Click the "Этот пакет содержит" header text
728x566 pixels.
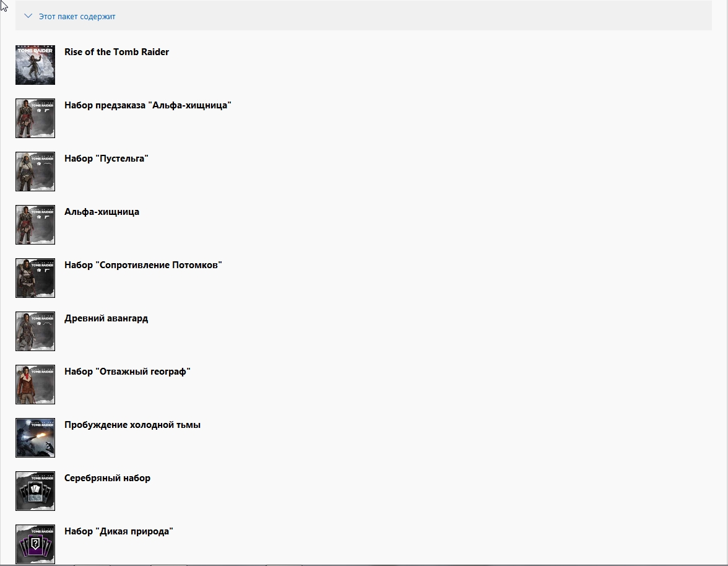pos(77,17)
